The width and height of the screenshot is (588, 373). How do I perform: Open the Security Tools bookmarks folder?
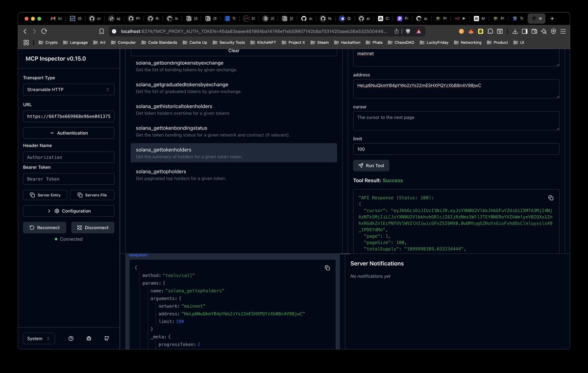click(228, 42)
